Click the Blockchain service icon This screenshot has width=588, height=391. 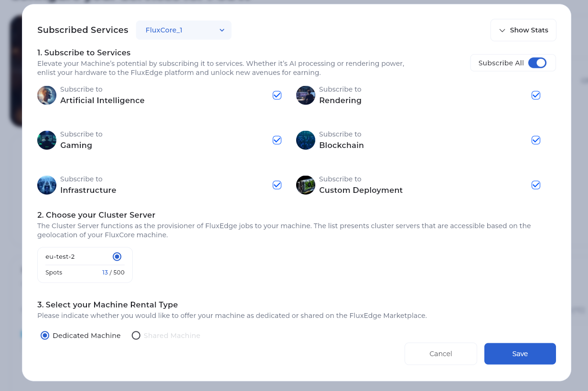coord(306,140)
